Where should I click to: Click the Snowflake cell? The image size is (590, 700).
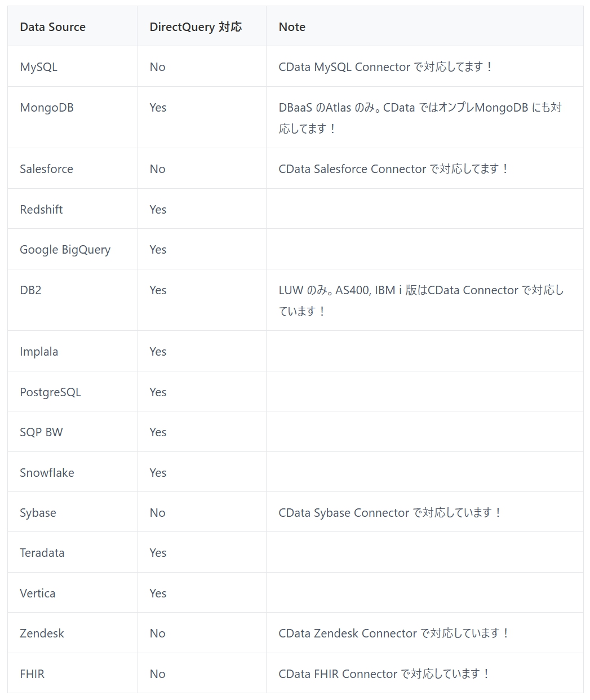pos(47,473)
